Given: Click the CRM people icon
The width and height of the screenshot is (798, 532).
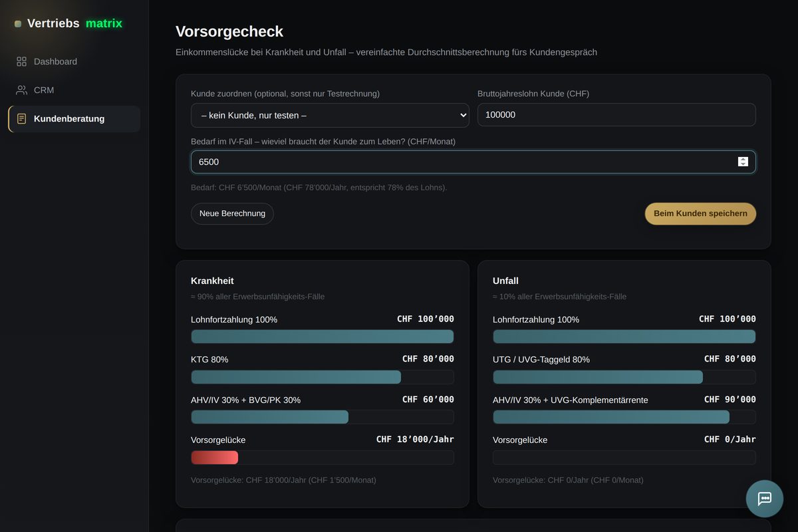Looking at the screenshot, I should (21, 90).
